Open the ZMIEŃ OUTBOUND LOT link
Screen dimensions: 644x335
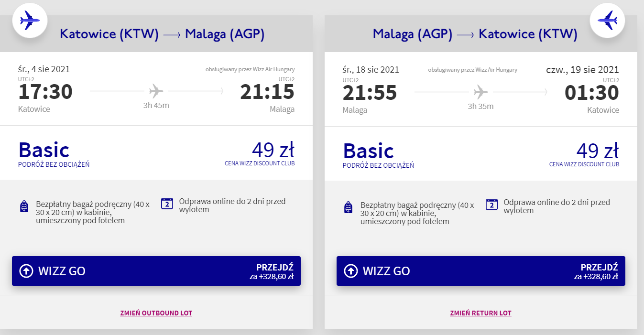(156, 313)
